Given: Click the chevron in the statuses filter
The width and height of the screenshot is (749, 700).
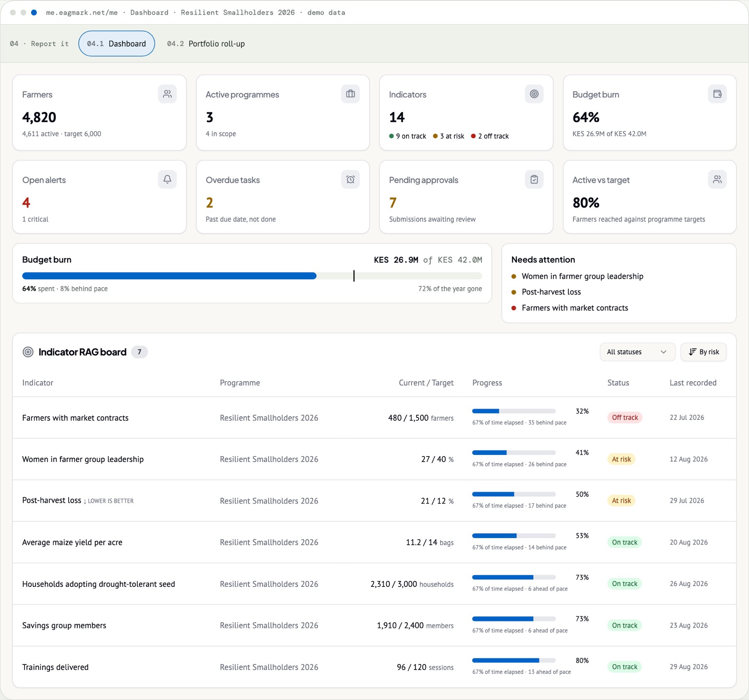Looking at the screenshot, I should coord(663,352).
